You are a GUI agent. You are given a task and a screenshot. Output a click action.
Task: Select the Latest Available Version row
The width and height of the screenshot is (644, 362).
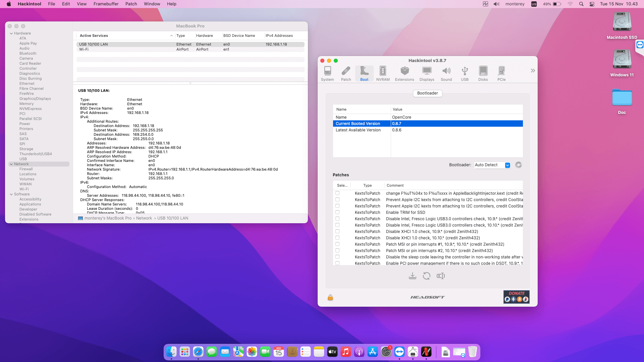(428, 130)
